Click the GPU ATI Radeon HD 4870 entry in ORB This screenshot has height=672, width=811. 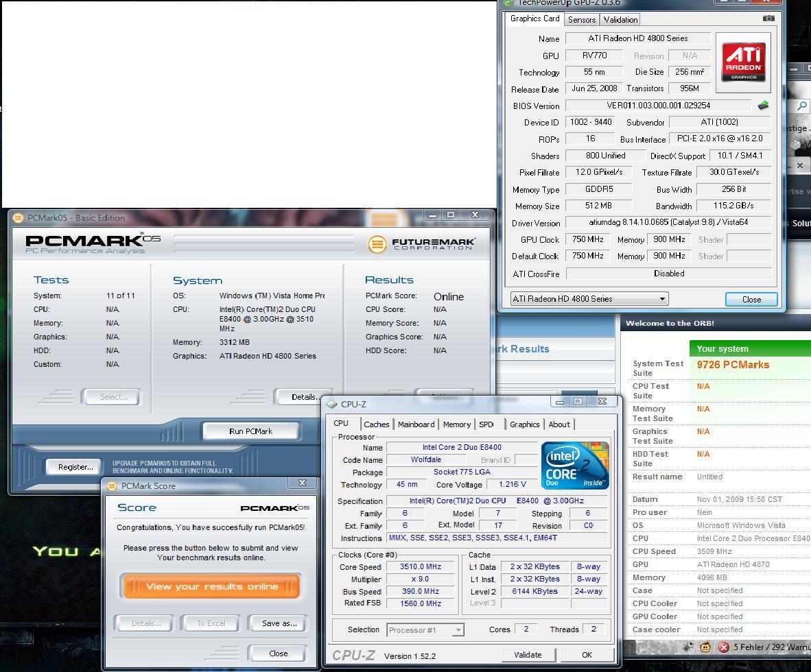[733, 564]
